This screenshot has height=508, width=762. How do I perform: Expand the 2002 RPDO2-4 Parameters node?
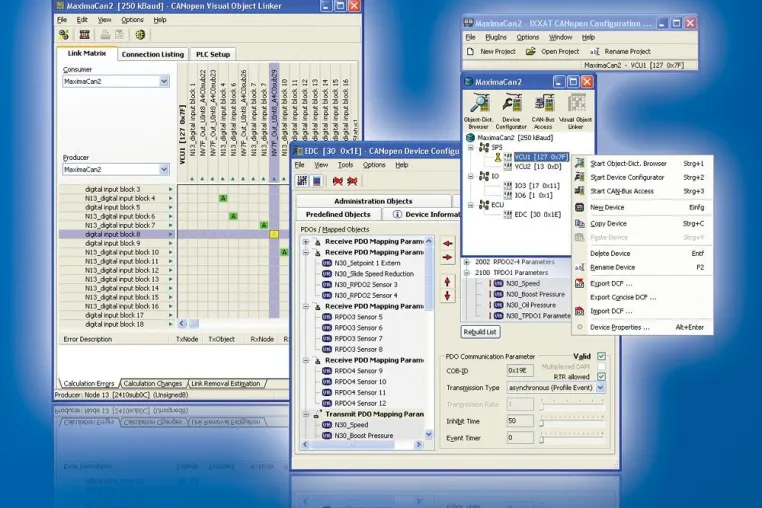467,262
